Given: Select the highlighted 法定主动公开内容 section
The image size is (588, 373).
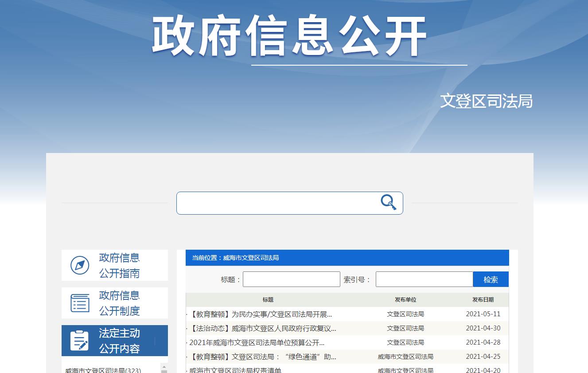Looking at the screenshot, I should (119, 341).
